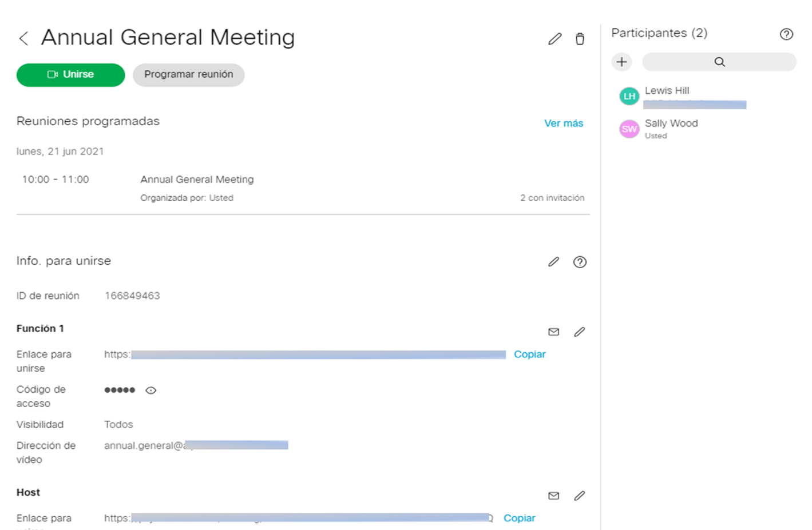This screenshot has height=530, width=812.
Task: Email the Host invitation
Action: coord(553,496)
